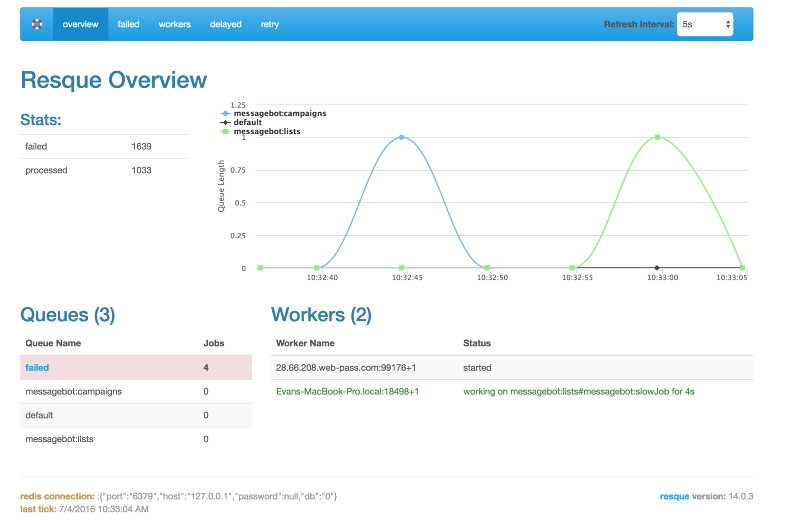Click worker 28.66.208.web-pass.com:99176+1
Viewport: 800px width, 522px height.
[346, 367]
